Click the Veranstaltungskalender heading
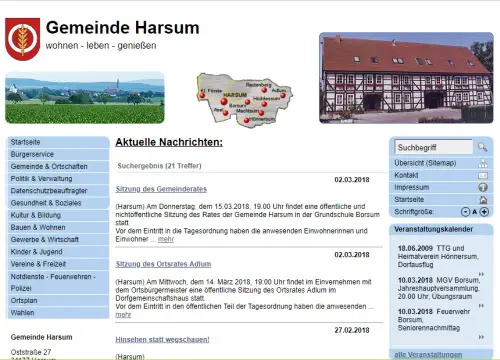Viewport: 500px width, 360px height. tap(433, 229)
